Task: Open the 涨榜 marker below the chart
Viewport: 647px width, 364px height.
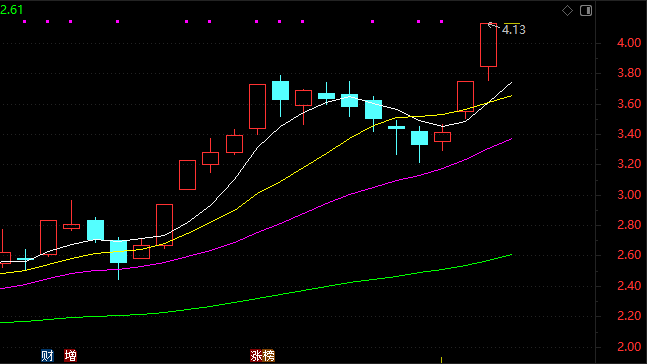Action: click(x=262, y=355)
